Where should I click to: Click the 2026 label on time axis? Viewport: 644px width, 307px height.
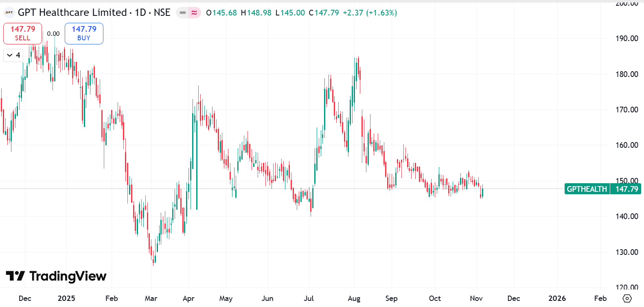click(x=557, y=298)
